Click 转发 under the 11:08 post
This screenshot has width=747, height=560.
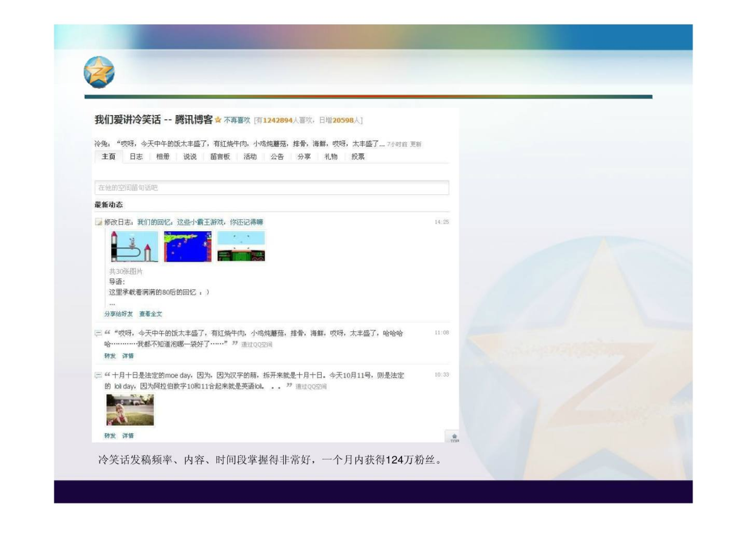[110, 356]
